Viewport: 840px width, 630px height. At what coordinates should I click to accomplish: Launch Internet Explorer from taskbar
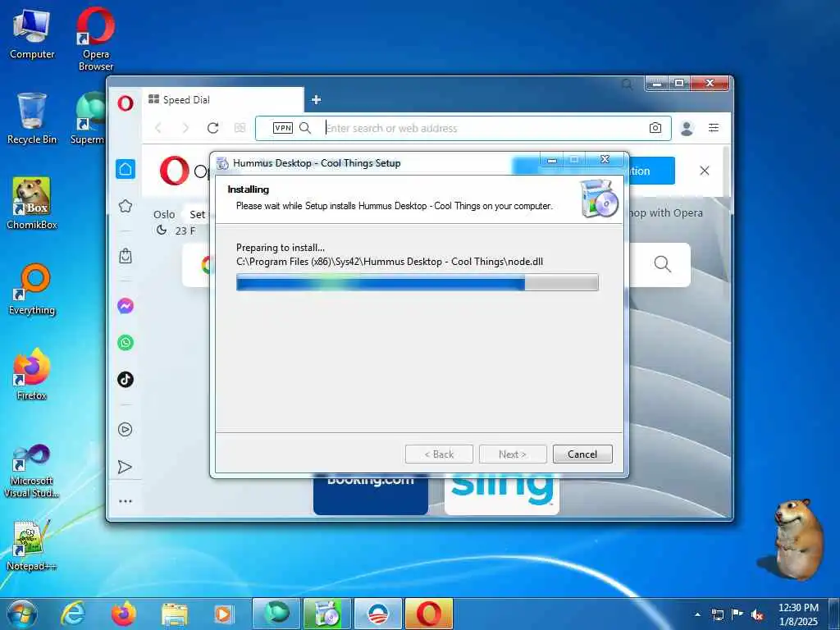(x=73, y=614)
